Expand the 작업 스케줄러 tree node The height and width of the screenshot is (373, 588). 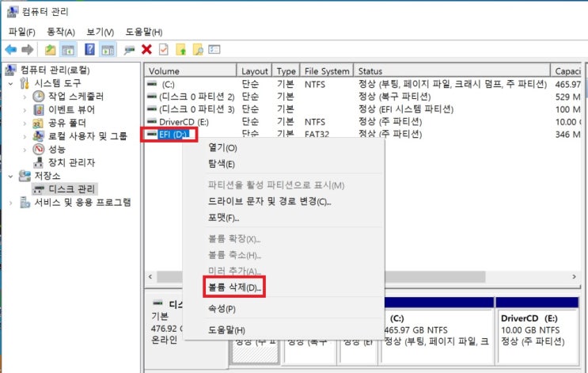25,97
